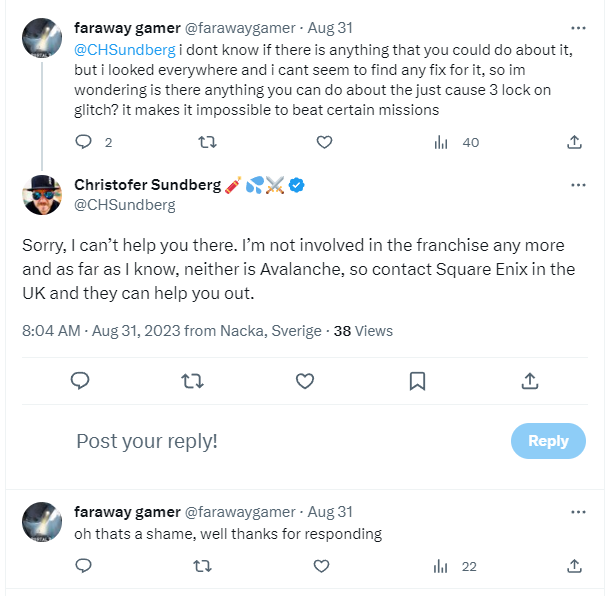Screen dimensions: 615x596
Task: Bookmark Christofer Sundberg's tweet
Action: click(x=418, y=380)
